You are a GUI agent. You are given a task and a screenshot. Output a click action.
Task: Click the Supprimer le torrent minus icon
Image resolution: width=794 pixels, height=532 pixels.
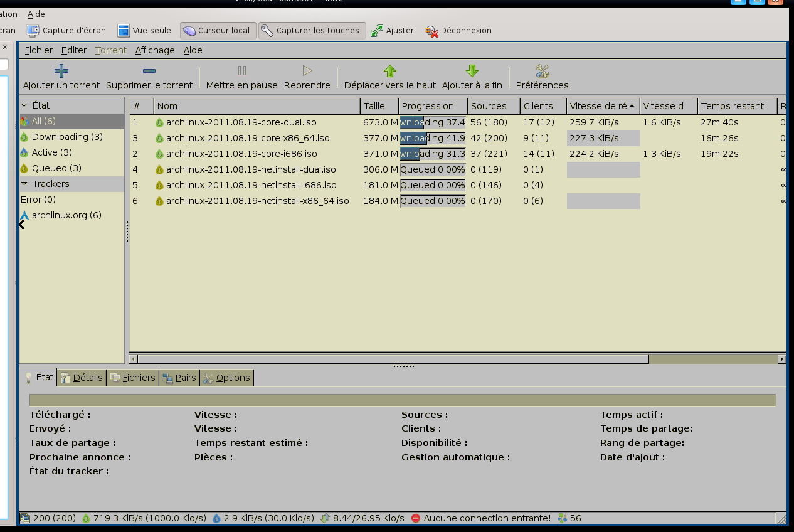click(149, 71)
